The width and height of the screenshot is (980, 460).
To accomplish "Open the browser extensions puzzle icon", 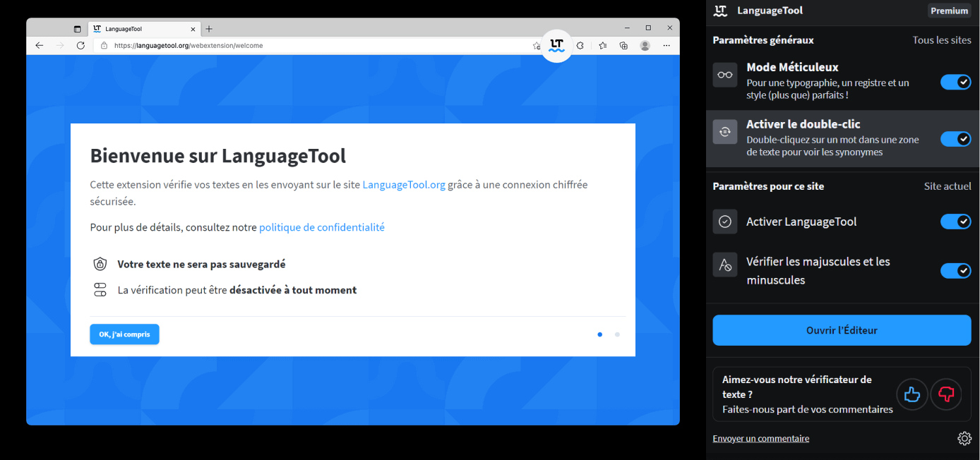I will click(580, 45).
